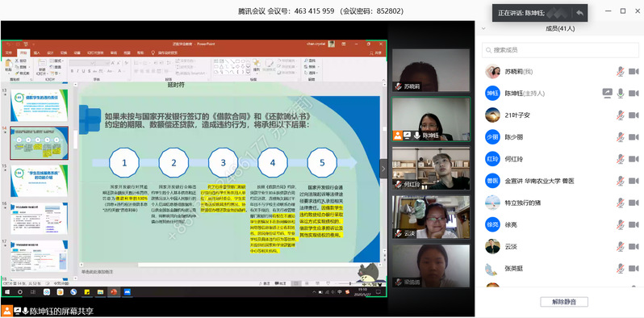Select 苏晓莉's video thumbnail at the top

point(430,70)
